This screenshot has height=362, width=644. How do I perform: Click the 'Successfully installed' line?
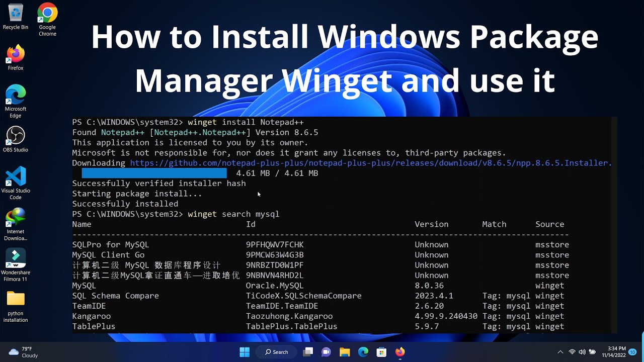tap(125, 204)
